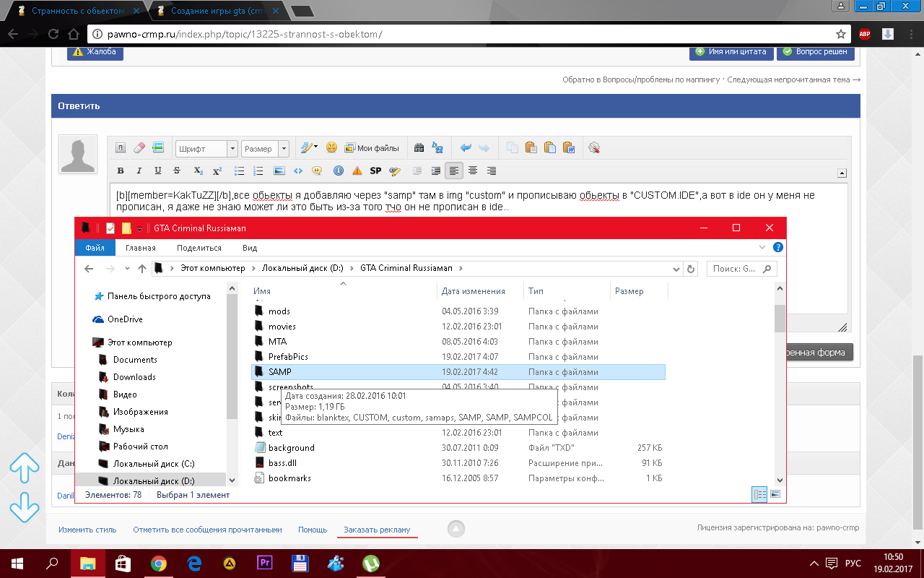
Task: Open recent locations dropdown in Explorer
Action: pyautogui.click(x=127, y=268)
